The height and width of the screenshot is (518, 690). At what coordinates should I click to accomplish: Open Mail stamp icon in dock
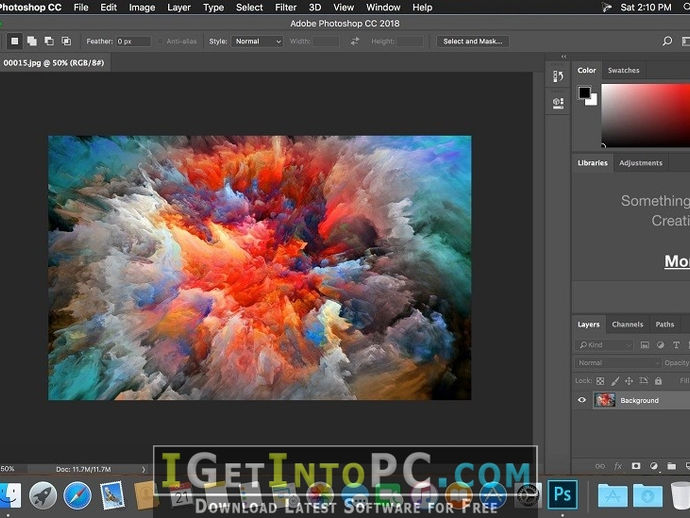tap(112, 496)
